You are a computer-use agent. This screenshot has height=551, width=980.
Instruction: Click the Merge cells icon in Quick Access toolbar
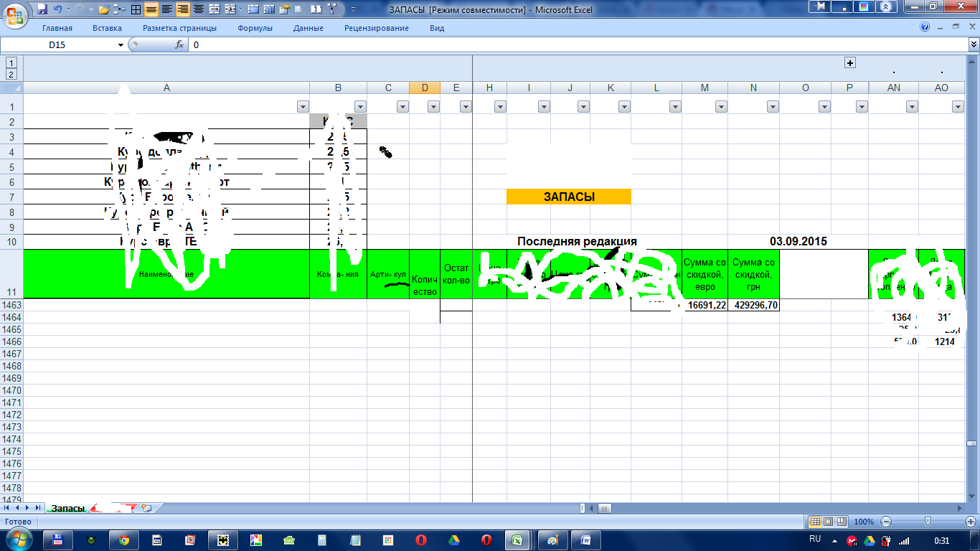214,9
